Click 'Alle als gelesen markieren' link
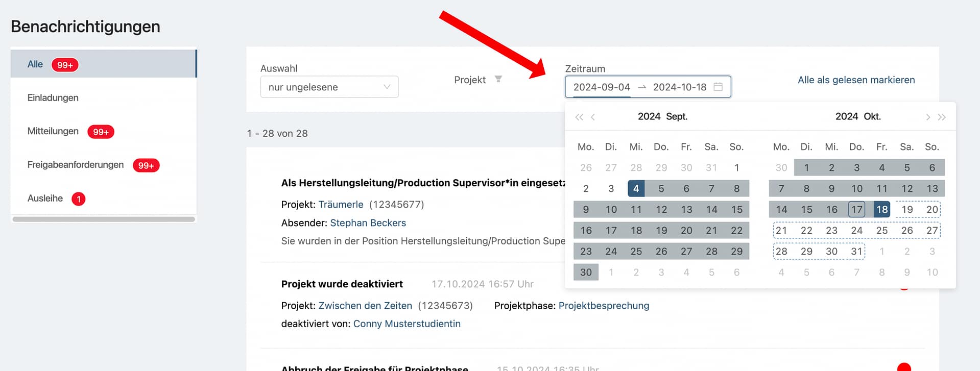 (856, 80)
